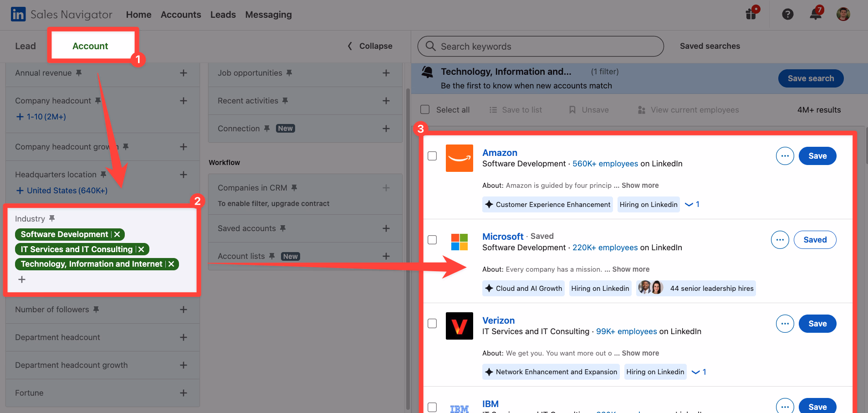Collapse the filter panel
This screenshot has height=413, width=868.
(370, 46)
